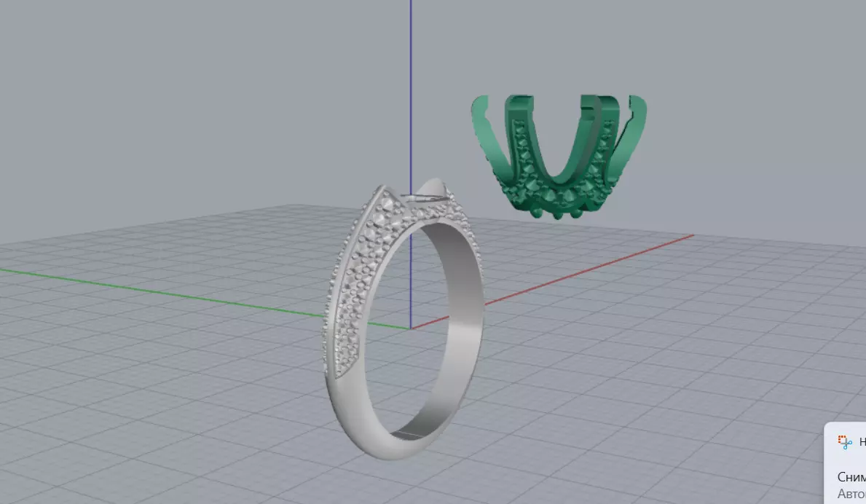Screen dimensions: 866x504
Task: Open the notification starting with "Сним"
Action: tap(851, 477)
